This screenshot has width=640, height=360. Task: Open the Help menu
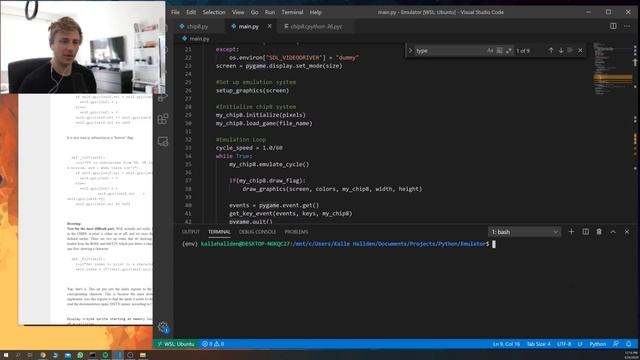[316, 12]
